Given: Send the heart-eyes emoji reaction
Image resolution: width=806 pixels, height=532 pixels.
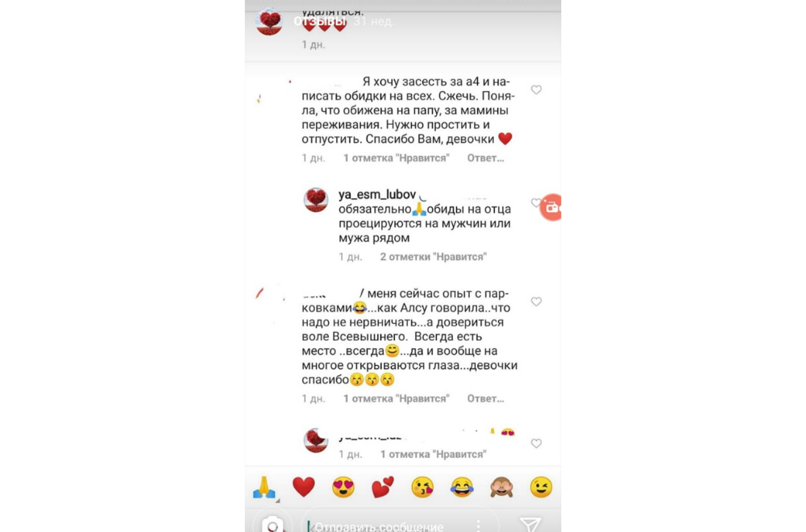Looking at the screenshot, I should [343, 487].
